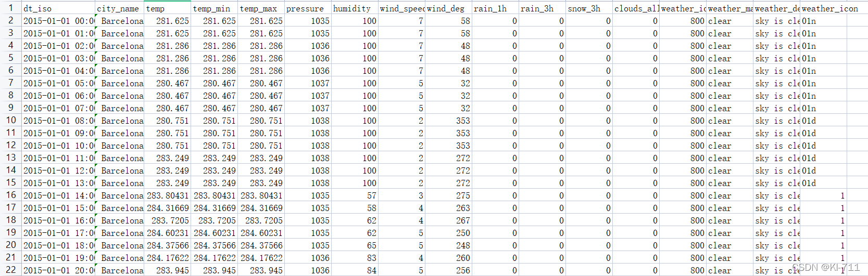
Task: Click the wind_deg header cell
Action: point(448,8)
